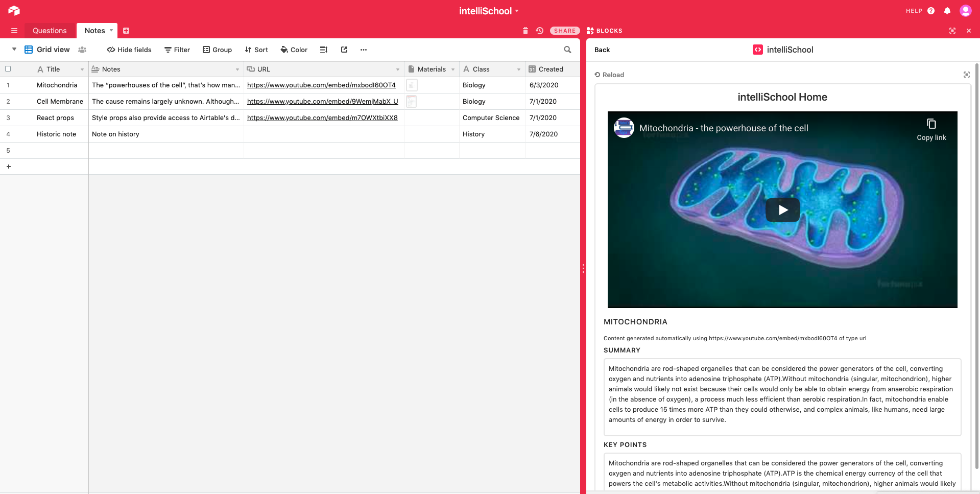Open the hamburger tables menu

click(x=14, y=31)
